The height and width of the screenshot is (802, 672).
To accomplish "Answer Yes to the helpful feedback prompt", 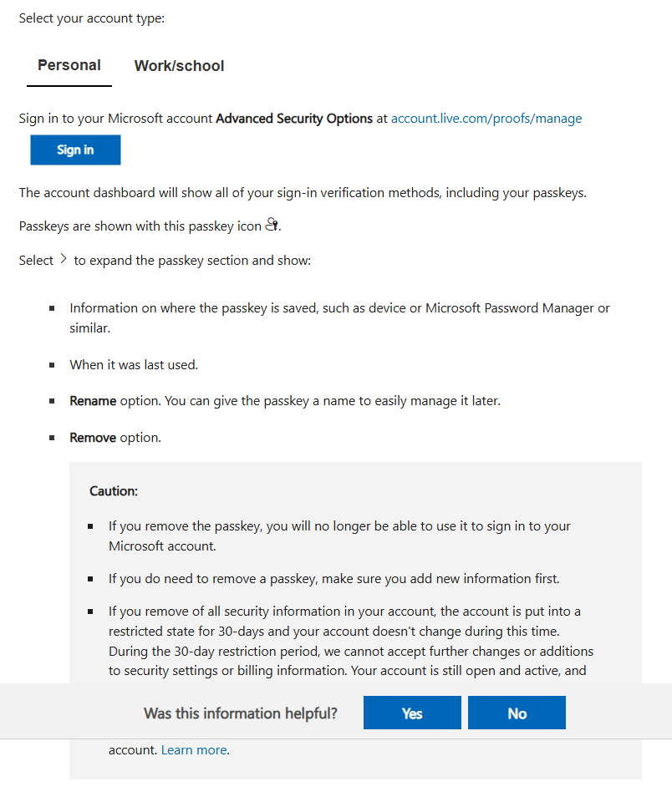I will click(x=412, y=713).
